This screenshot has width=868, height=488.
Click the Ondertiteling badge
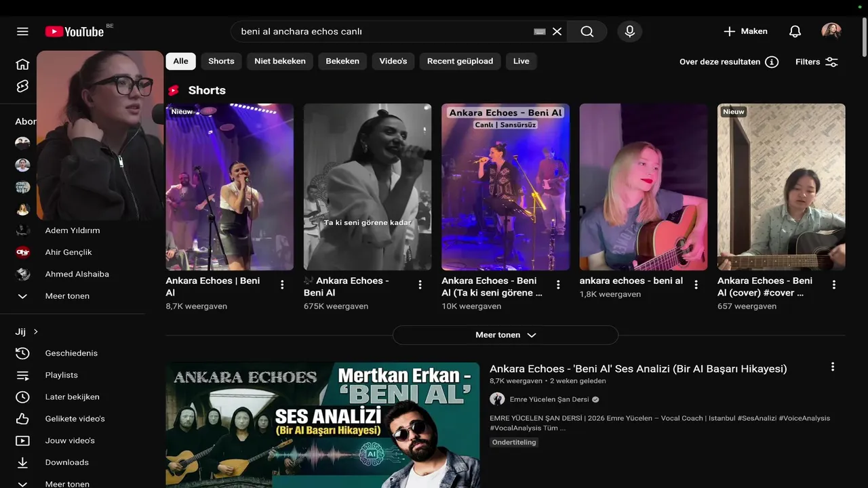pyautogui.click(x=514, y=442)
